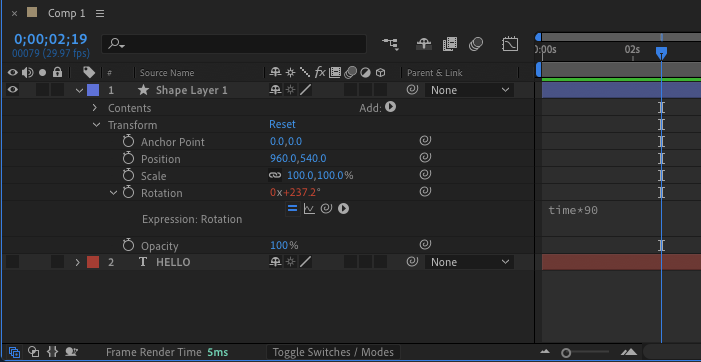Click Rotation value +237.2°
The width and height of the screenshot is (701, 362).
coord(302,193)
